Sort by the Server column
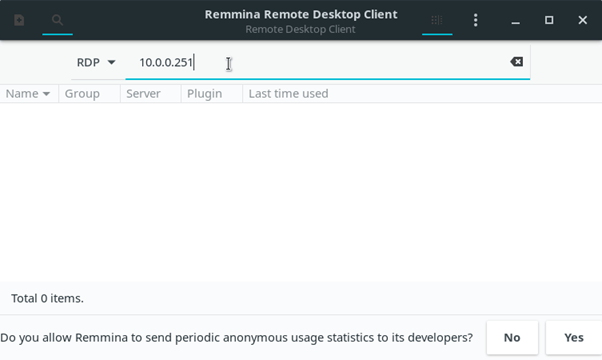602x360 pixels. pos(151,94)
